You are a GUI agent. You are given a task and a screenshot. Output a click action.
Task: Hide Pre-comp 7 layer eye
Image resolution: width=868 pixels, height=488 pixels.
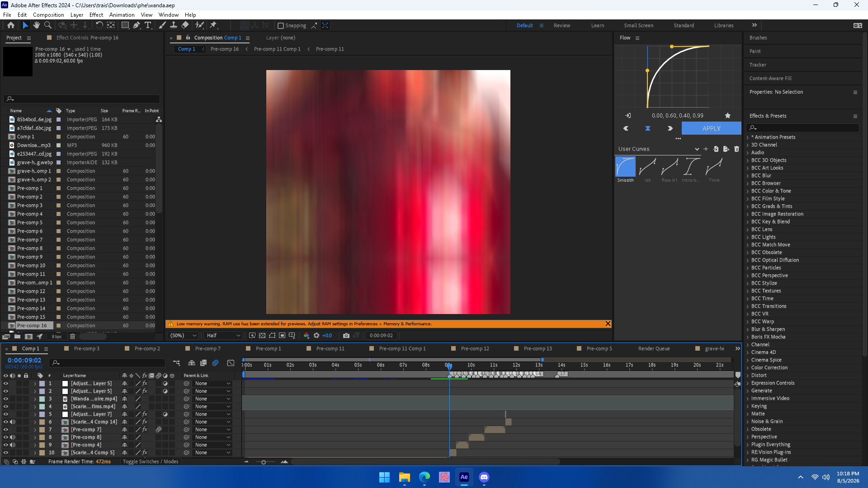coord(6,429)
